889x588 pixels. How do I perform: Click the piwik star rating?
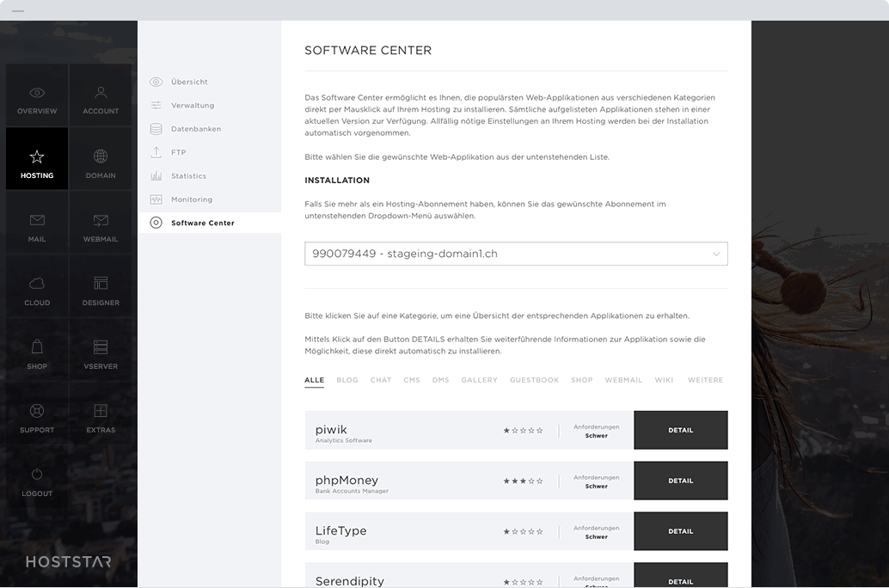(x=523, y=431)
